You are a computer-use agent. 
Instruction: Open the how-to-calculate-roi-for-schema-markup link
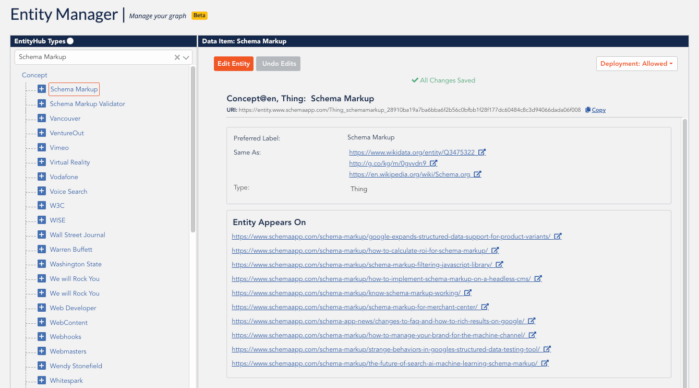[360, 251]
